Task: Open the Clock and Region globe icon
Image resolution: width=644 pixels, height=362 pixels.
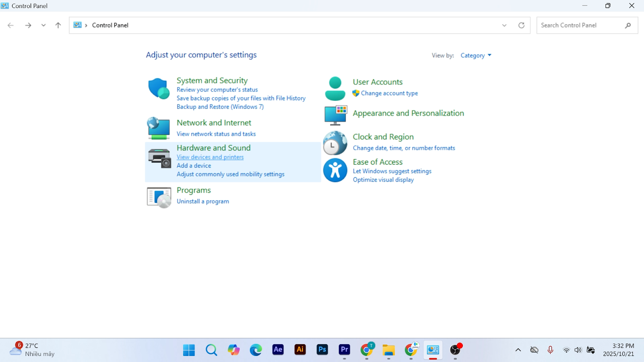Action: point(335,143)
